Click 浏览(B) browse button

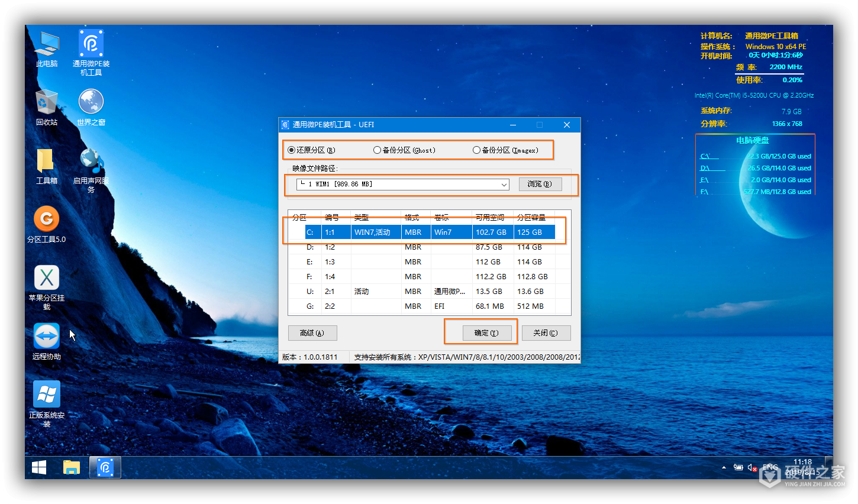pyautogui.click(x=540, y=184)
